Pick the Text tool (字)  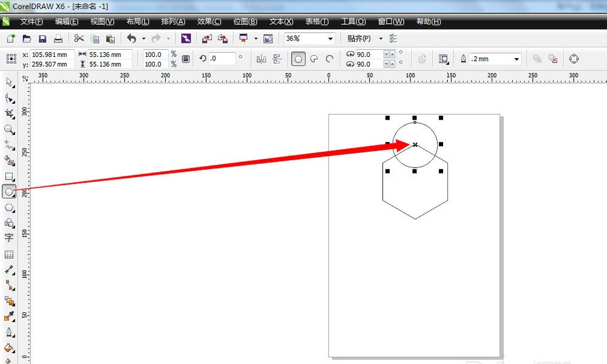click(9, 238)
